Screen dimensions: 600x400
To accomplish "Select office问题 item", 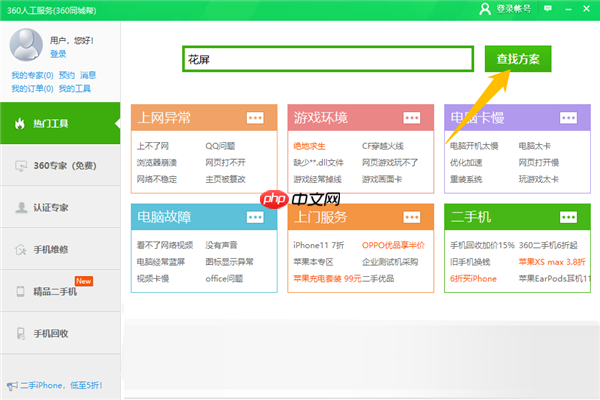I will [224, 279].
